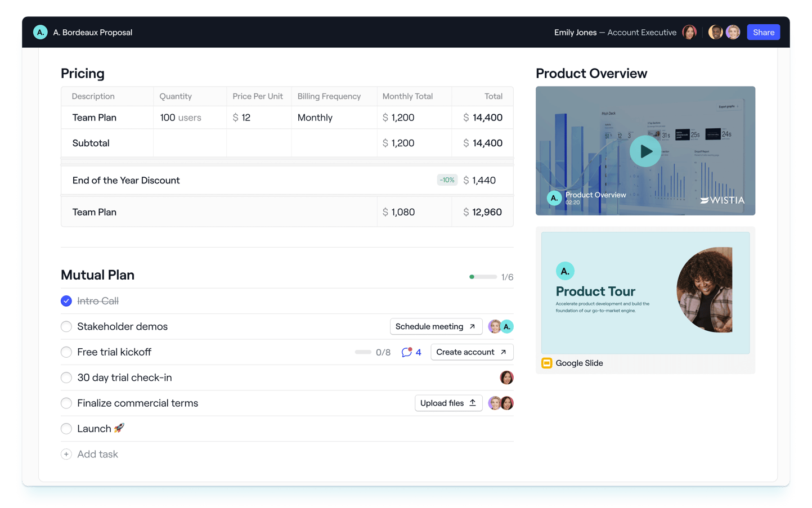Click the Wistia logo on the video thumbnail

click(723, 200)
